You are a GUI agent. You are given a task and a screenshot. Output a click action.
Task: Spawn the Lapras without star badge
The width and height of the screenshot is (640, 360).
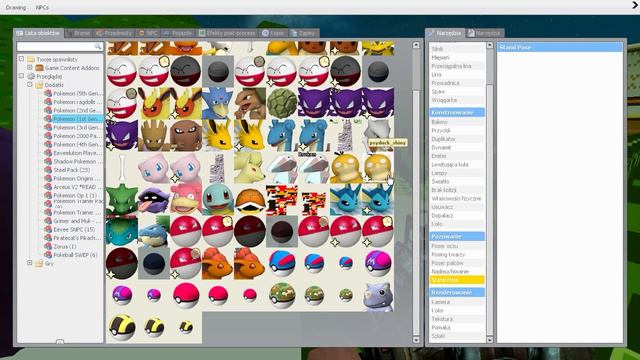282,136
